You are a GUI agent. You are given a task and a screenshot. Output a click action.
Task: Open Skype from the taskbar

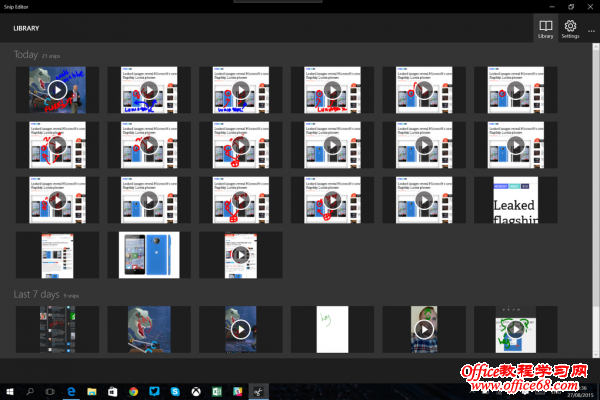pyautogui.click(x=175, y=391)
